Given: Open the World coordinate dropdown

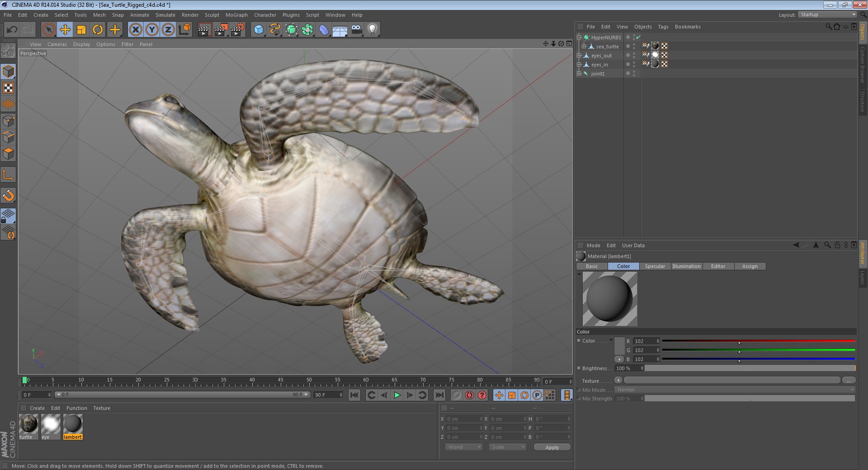Looking at the screenshot, I should coord(464,447).
